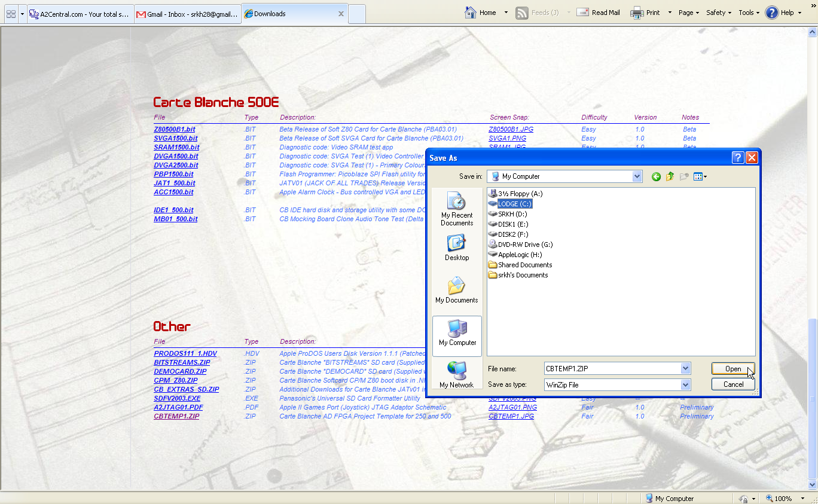Open the SDFV2003.EXE link
Viewport: 818px width, 504px height.
177,398
